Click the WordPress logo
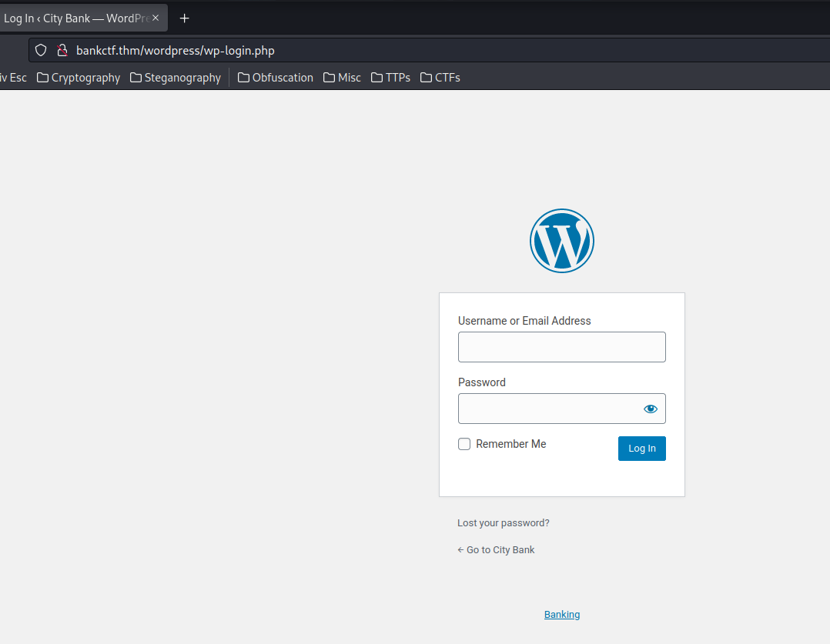This screenshot has width=830, height=644. click(561, 241)
